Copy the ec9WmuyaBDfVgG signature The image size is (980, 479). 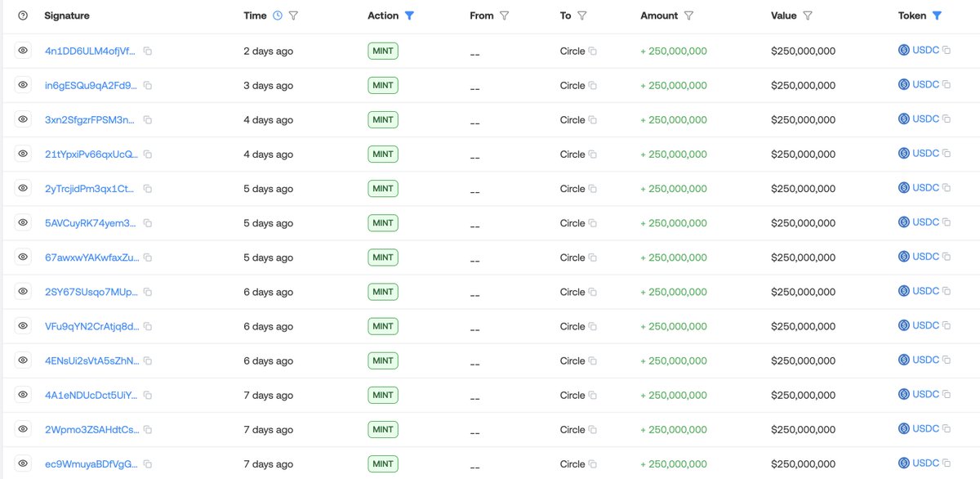148,464
